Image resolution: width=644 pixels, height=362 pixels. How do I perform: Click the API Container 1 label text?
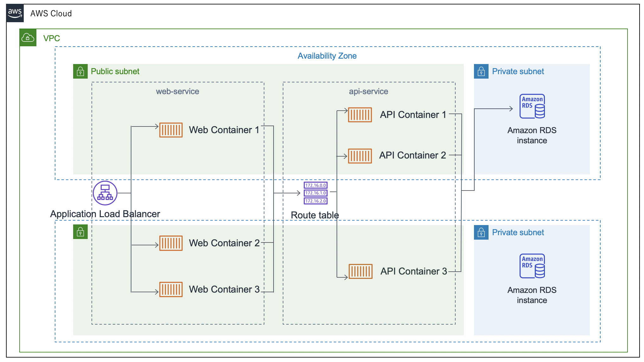click(x=413, y=115)
